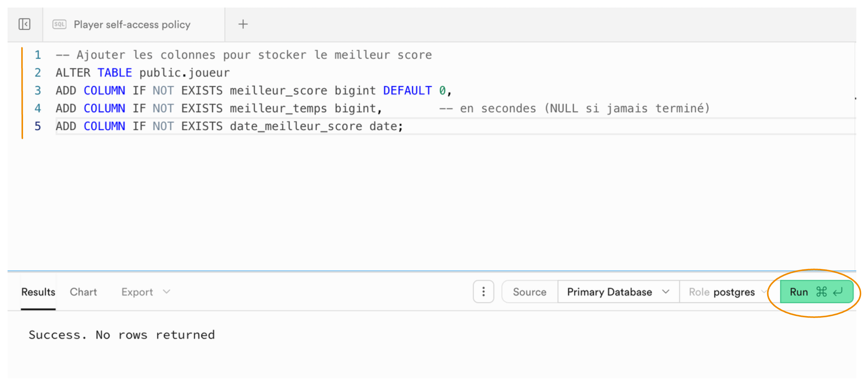Click the enter-arrow shortcut icon in Run
This screenshot has width=868, height=386.
coord(838,292)
